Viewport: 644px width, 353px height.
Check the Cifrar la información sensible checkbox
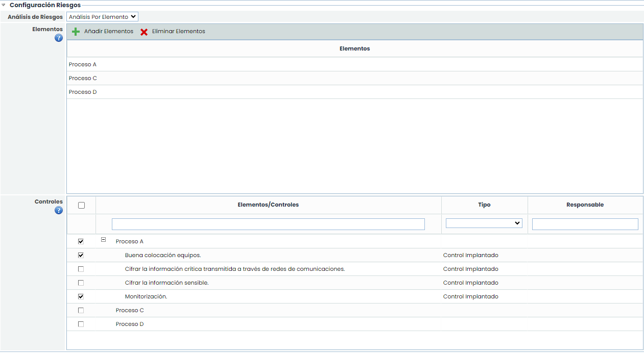point(81,283)
